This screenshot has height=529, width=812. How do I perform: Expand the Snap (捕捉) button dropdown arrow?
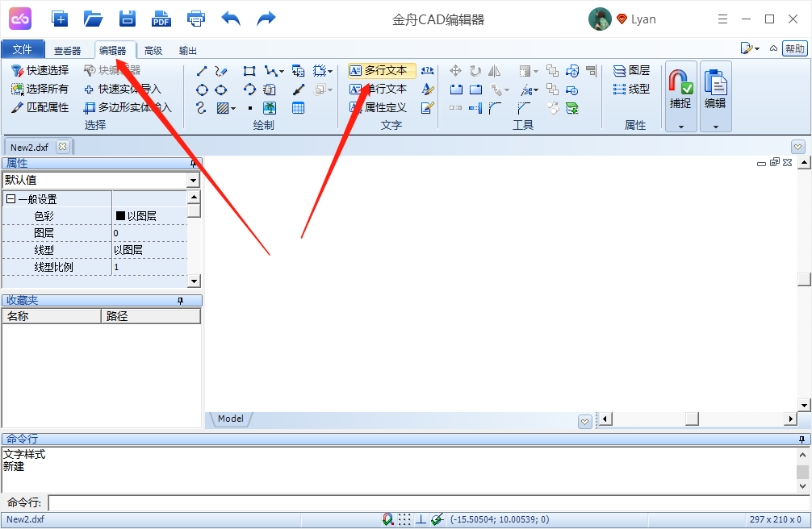pyautogui.click(x=681, y=127)
